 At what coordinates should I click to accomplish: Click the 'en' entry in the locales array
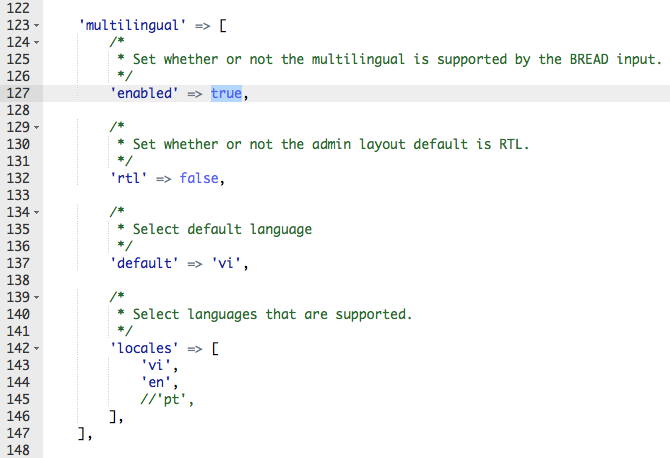156,382
